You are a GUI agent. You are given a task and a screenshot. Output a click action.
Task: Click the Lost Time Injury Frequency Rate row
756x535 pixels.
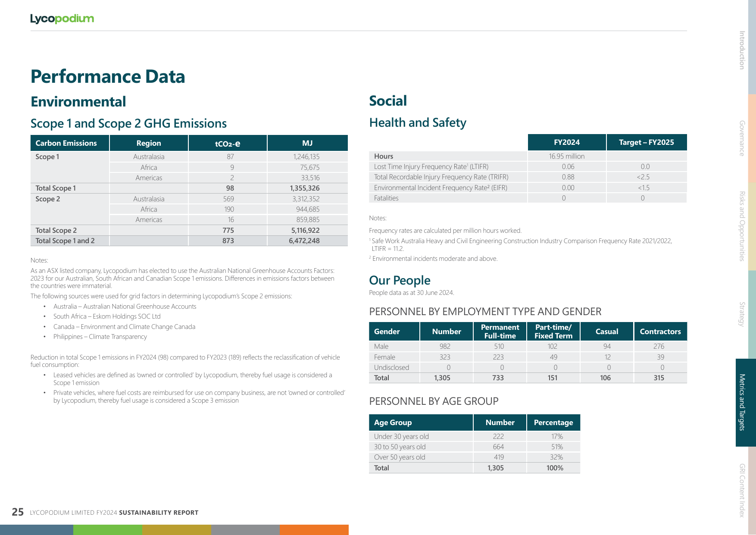coord(528,166)
